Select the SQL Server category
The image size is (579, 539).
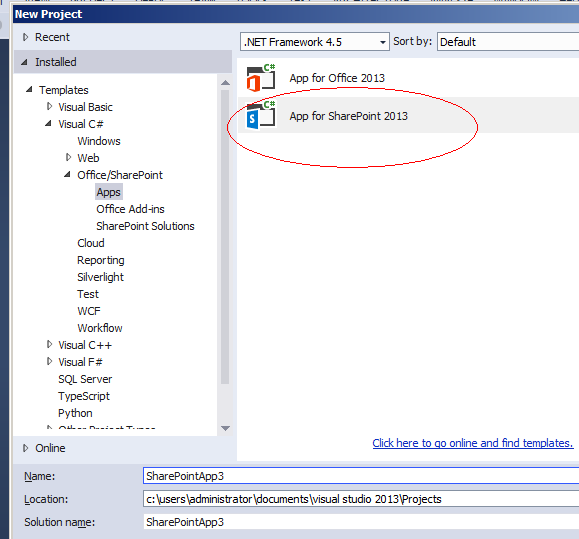tap(85, 379)
